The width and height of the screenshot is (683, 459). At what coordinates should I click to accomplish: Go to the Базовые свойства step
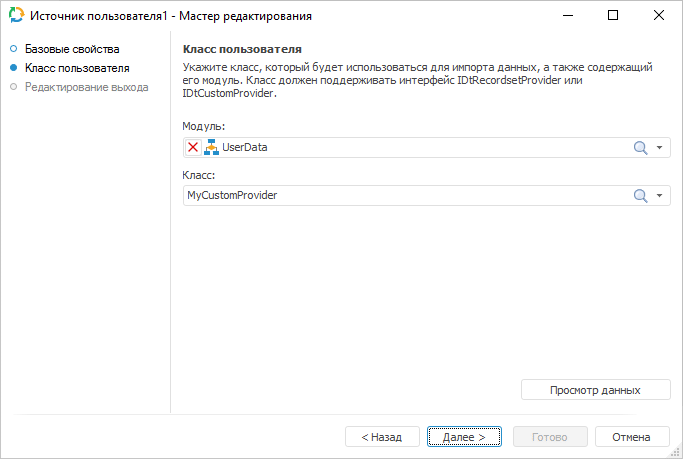[71, 49]
